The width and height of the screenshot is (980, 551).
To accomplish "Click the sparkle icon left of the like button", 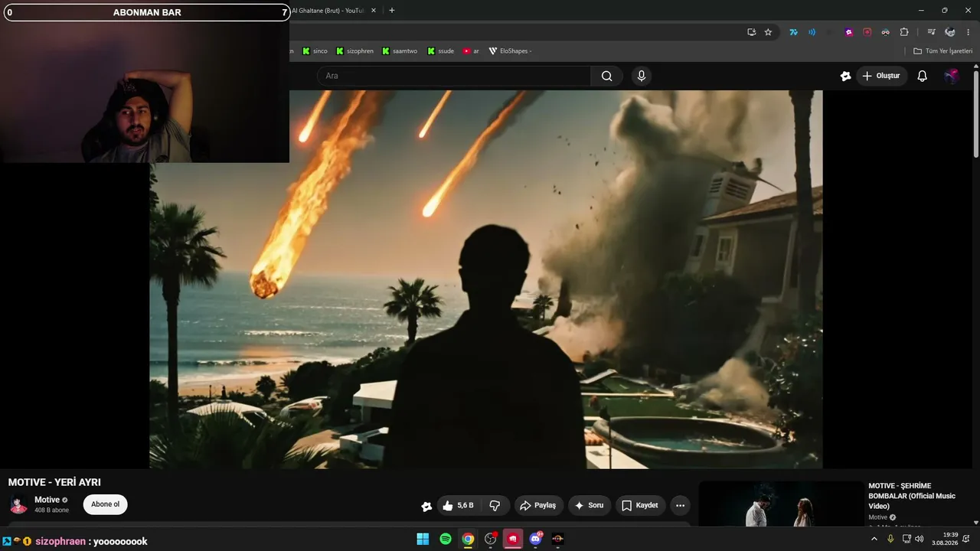I will (x=426, y=506).
